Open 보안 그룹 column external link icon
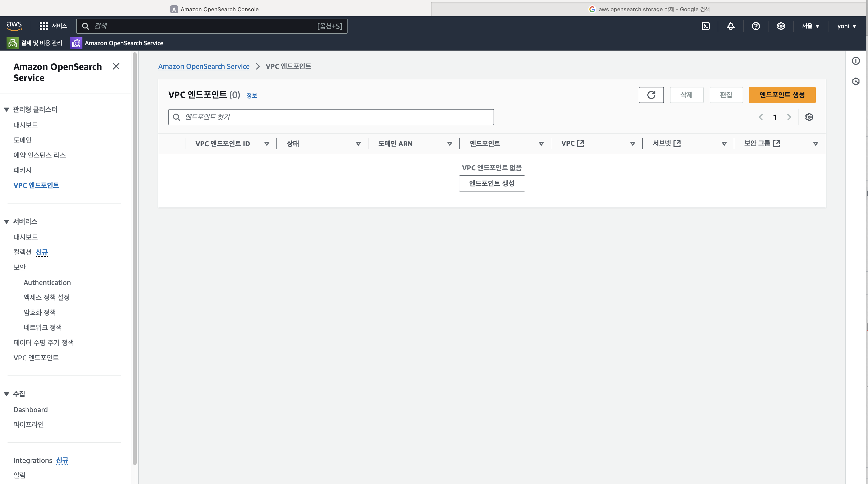868x484 pixels. coord(777,143)
